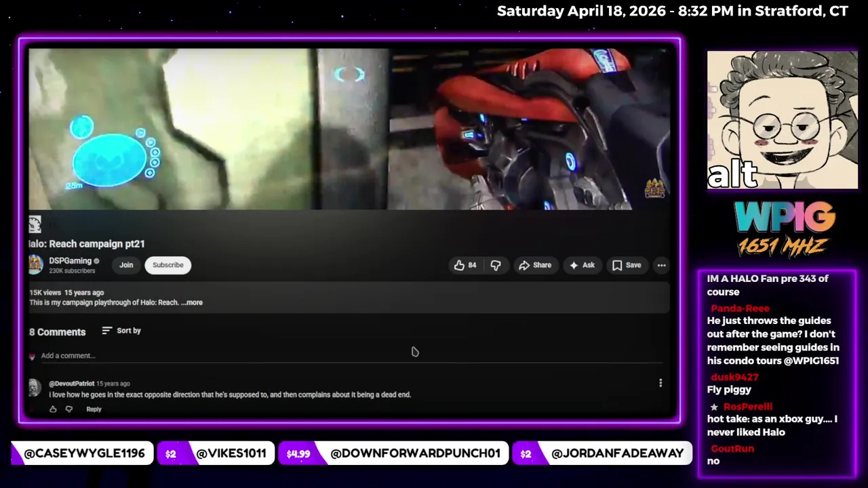Click the Panda-Reee chat username

(x=740, y=308)
